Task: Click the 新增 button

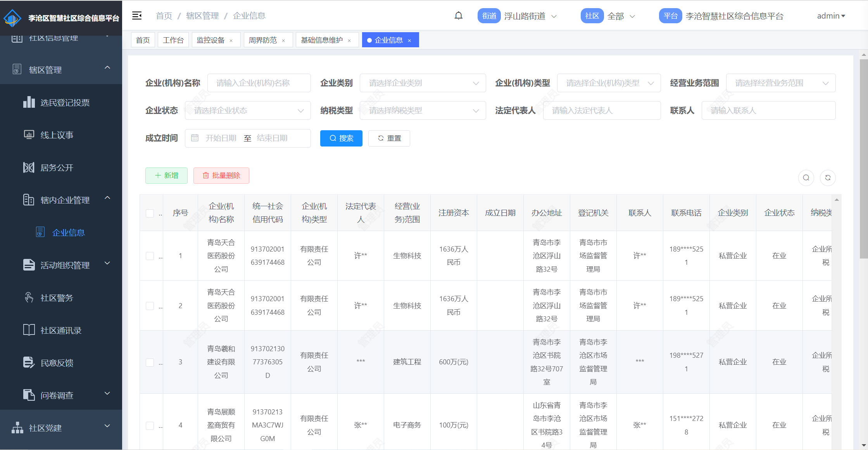Action: point(167,176)
